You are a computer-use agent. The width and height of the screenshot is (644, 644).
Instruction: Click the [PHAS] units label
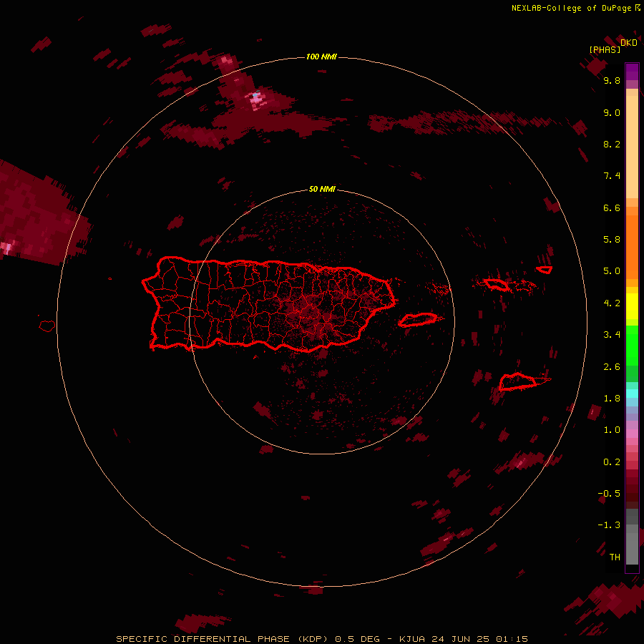(x=605, y=49)
